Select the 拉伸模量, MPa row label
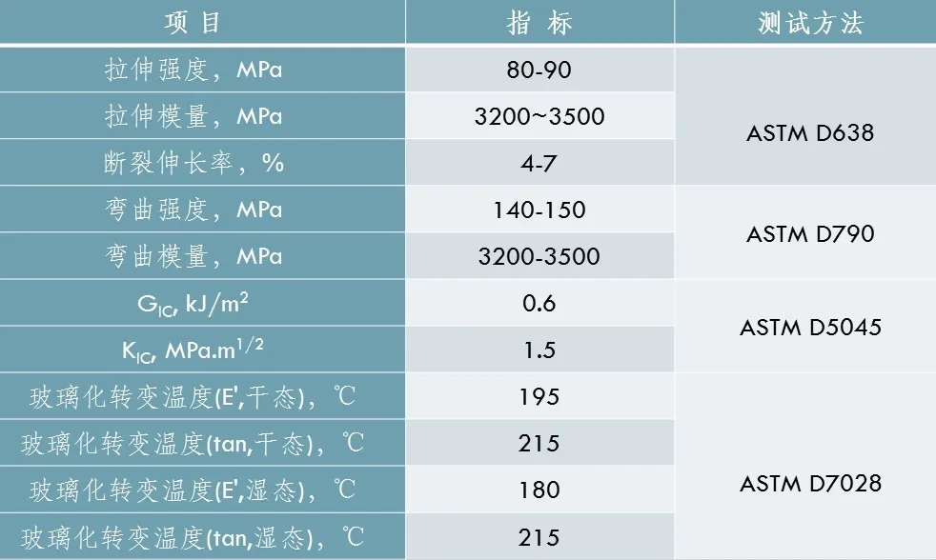The width and height of the screenshot is (936, 560). 193,117
